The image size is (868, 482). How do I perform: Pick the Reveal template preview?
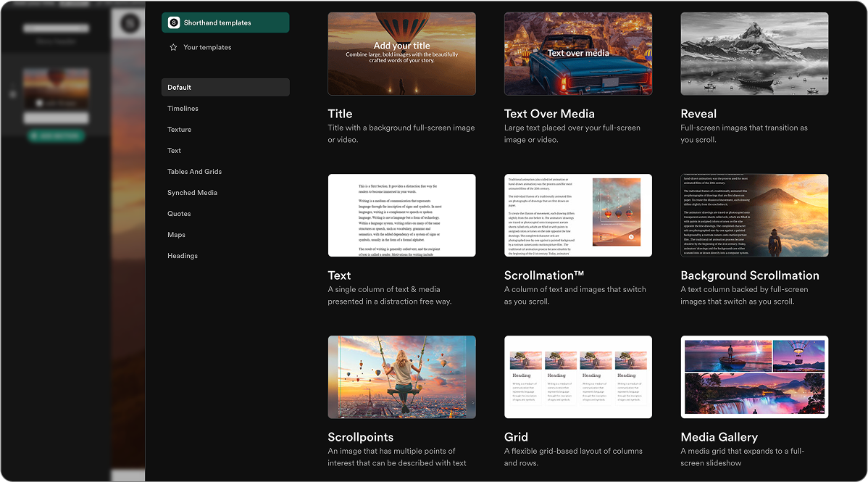tap(754, 54)
